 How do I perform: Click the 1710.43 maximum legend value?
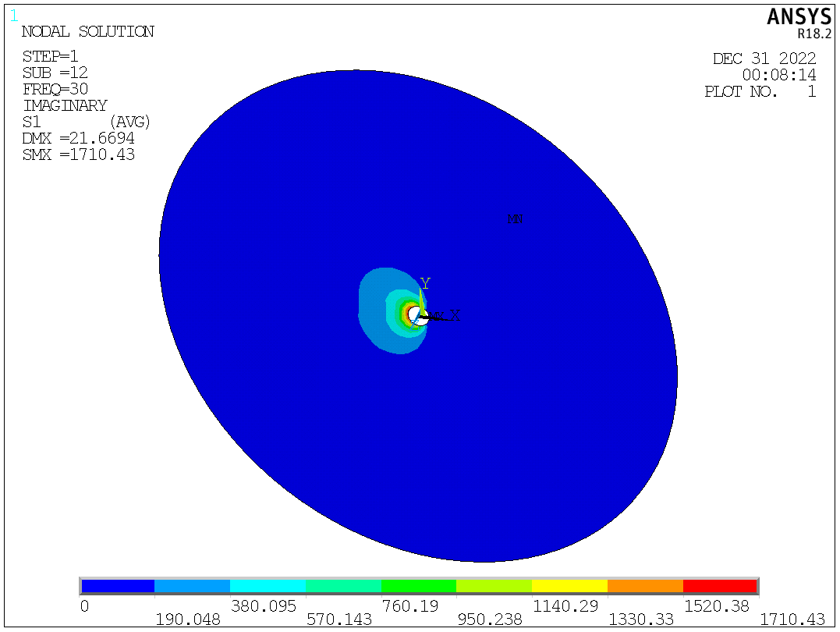(792, 620)
